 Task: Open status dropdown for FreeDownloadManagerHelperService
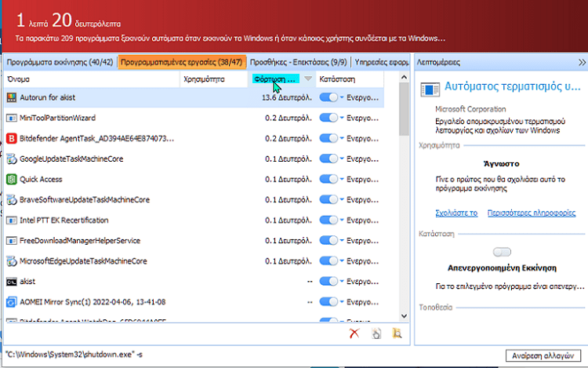(342, 240)
